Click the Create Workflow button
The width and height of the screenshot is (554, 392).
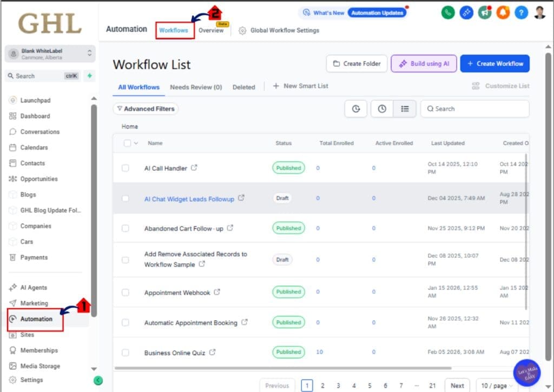(494, 64)
